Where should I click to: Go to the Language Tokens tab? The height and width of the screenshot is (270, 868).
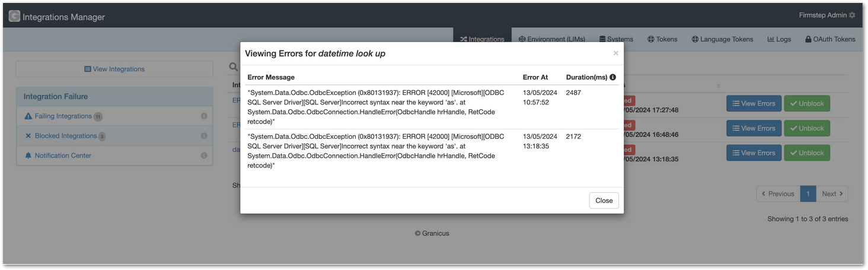coord(722,39)
